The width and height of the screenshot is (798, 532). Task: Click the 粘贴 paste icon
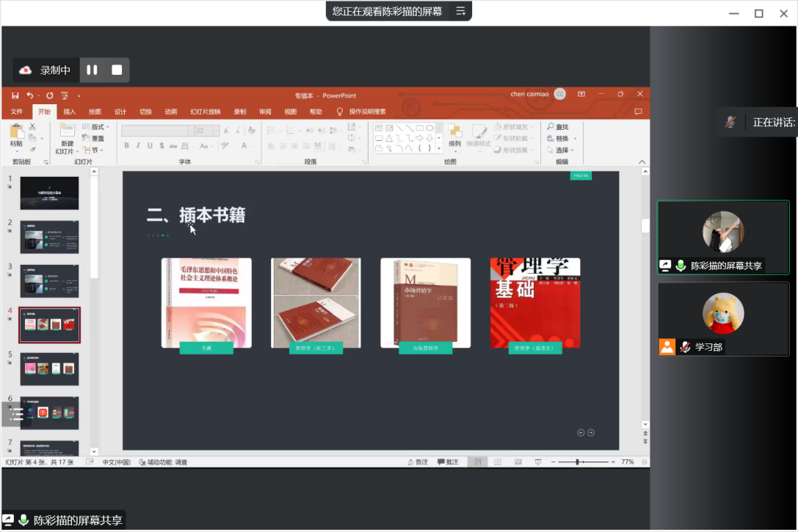tap(16, 132)
